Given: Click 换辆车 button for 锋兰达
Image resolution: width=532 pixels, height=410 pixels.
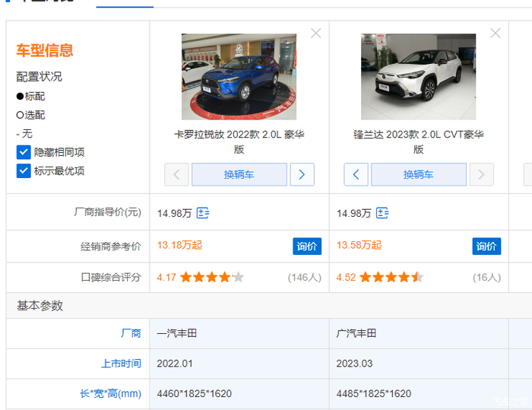Looking at the screenshot, I should [418, 174].
